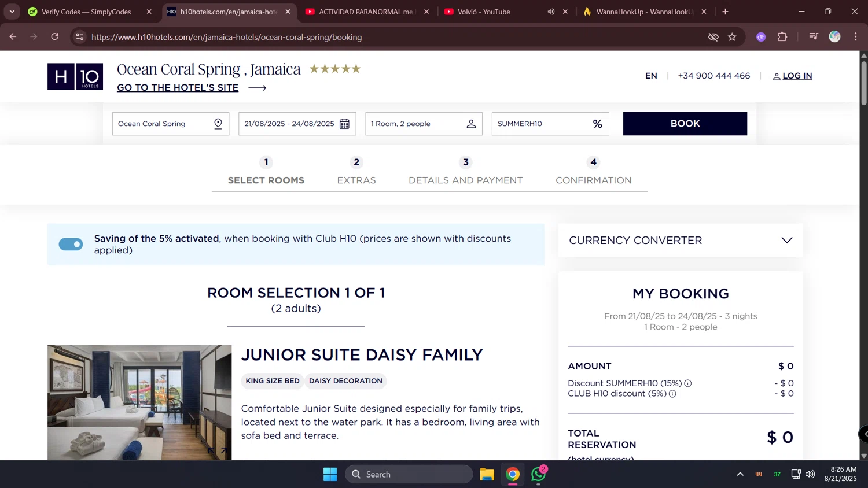
Task: Click the user icon next to LOG IN
Action: click(x=777, y=76)
